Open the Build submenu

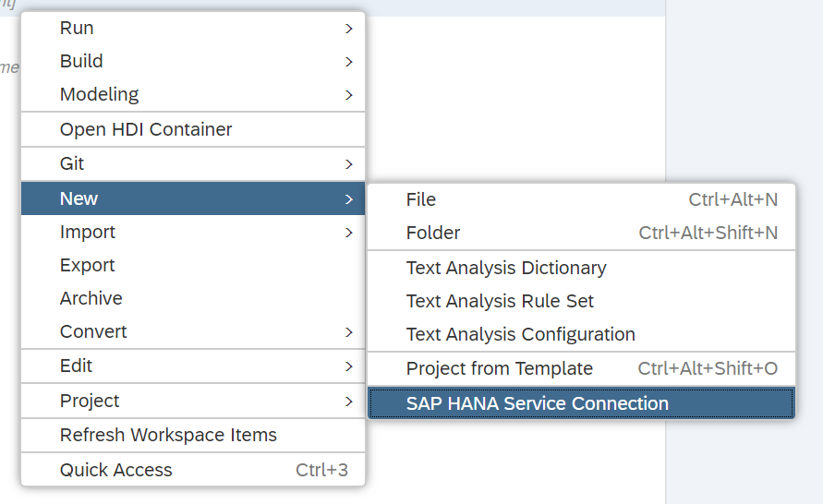point(193,61)
